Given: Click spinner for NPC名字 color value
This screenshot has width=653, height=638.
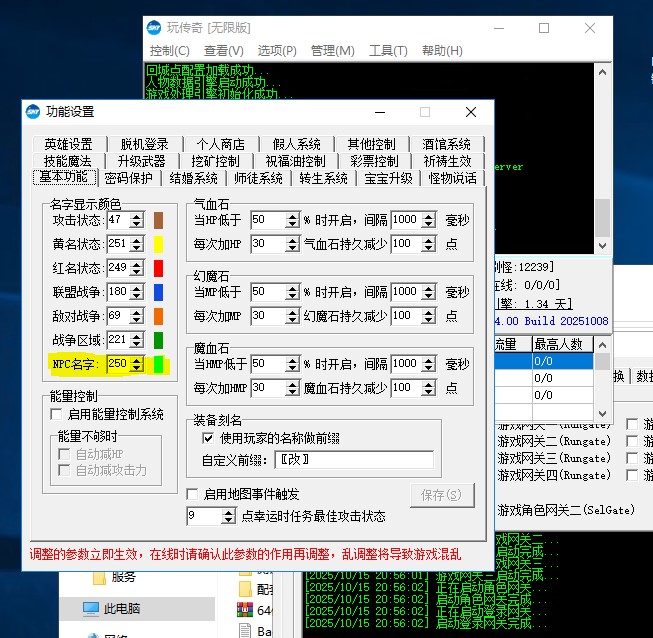Looking at the screenshot, I should point(137,364).
